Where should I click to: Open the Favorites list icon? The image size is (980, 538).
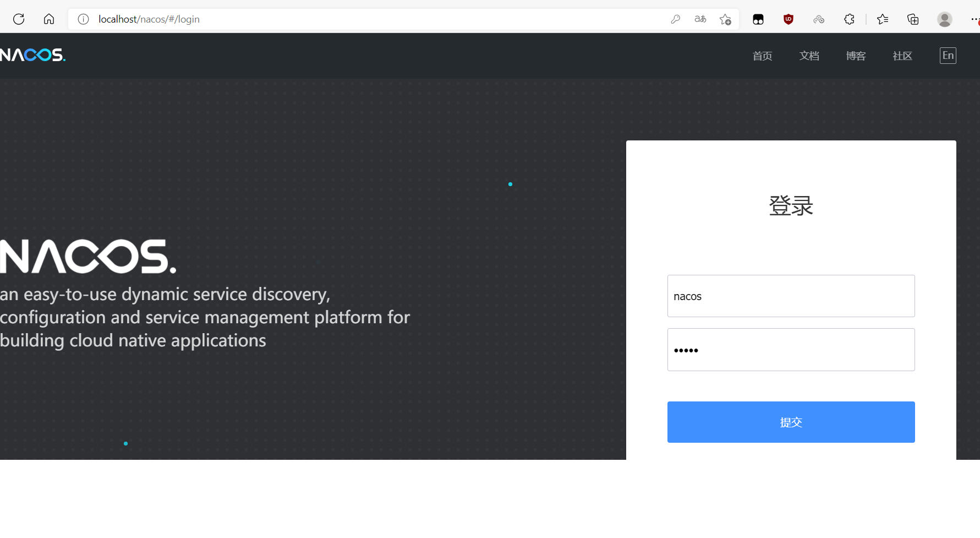[x=883, y=19]
